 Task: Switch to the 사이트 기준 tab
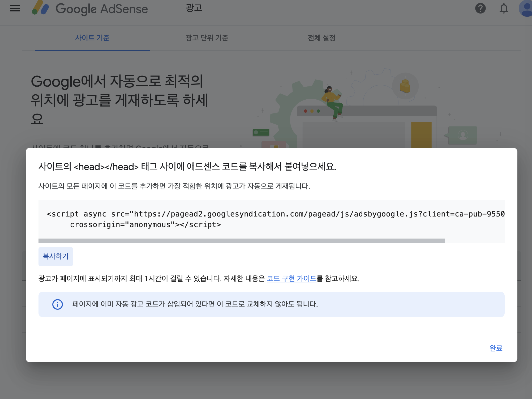click(92, 38)
